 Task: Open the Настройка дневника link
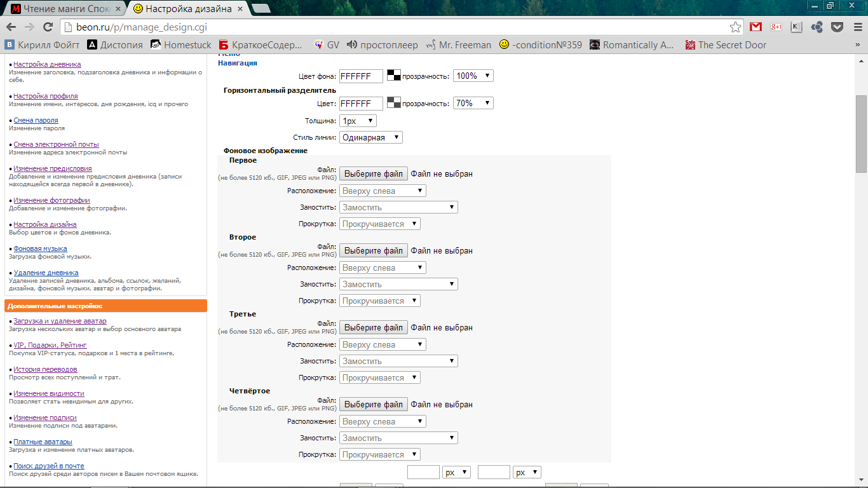(x=47, y=64)
